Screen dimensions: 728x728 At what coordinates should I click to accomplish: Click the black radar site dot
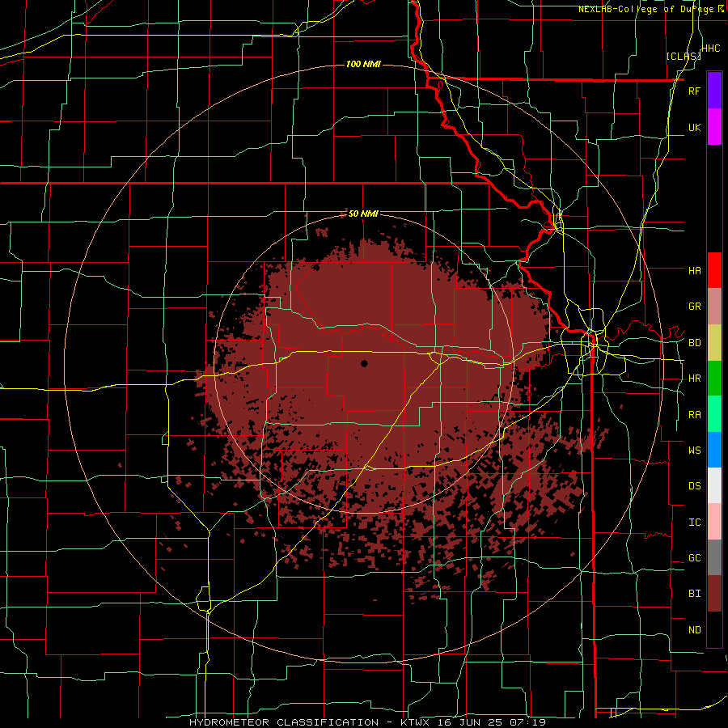click(364, 363)
